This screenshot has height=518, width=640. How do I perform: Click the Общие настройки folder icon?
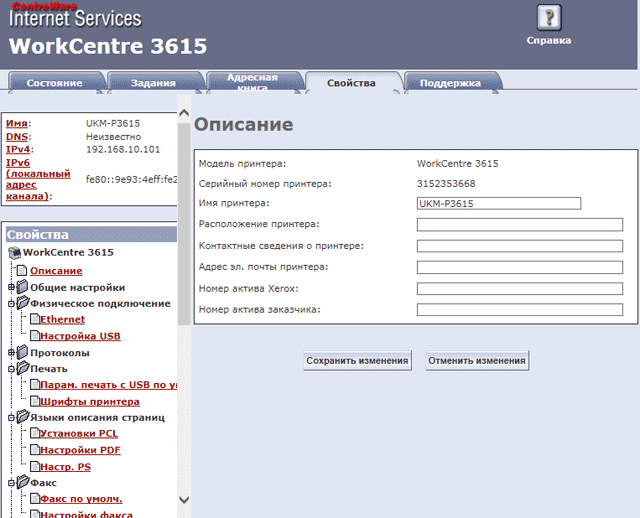(x=22, y=287)
